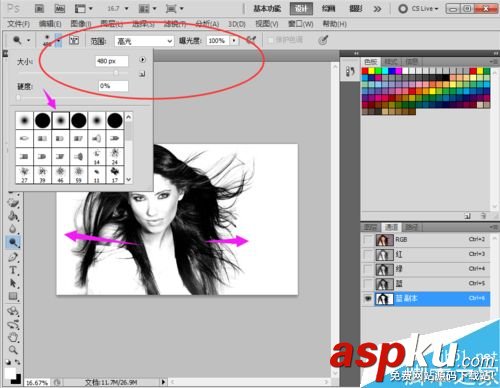500x388 pixels.
Task: Open the 视图(V) menu
Action: [267, 24]
